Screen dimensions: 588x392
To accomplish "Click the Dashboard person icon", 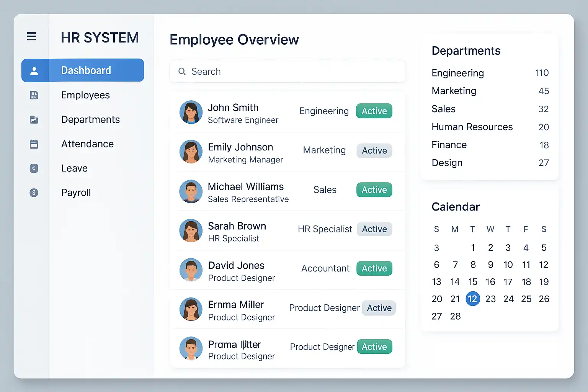I will point(34,71).
